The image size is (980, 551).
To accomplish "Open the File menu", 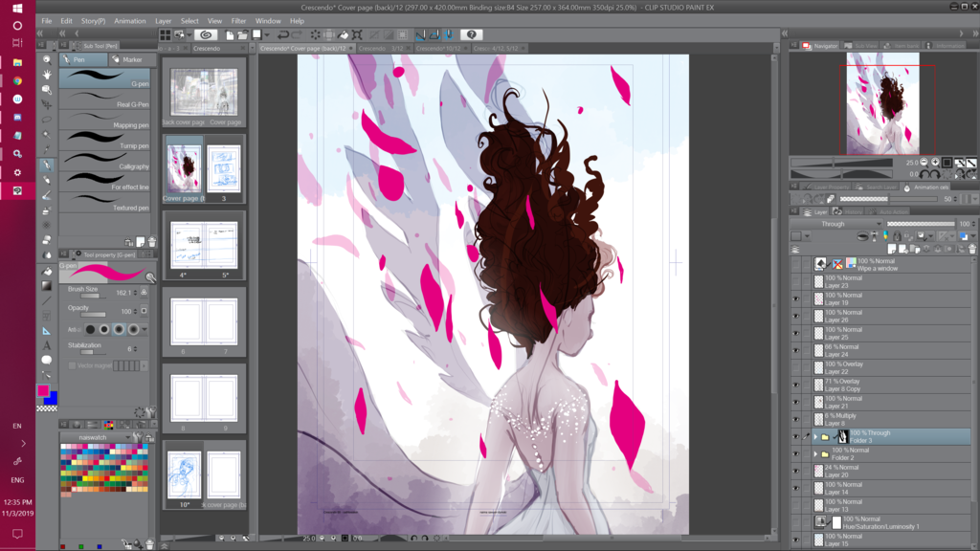I will pos(47,21).
